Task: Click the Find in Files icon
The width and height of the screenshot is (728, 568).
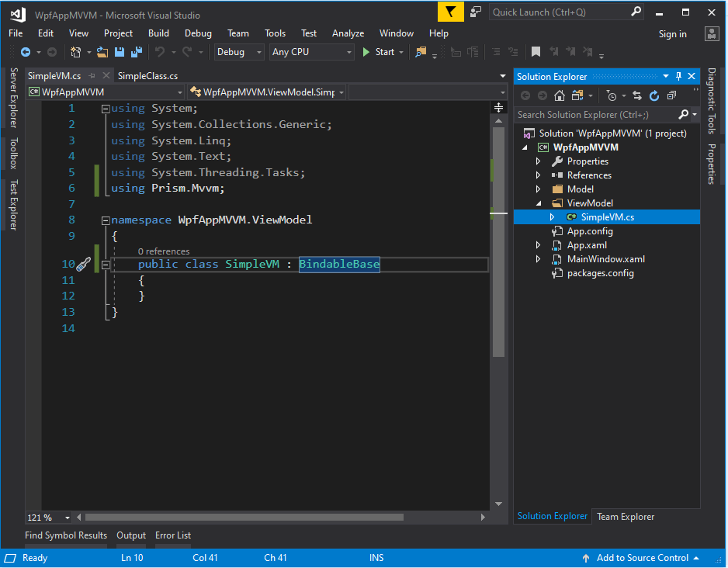Action: click(421, 52)
